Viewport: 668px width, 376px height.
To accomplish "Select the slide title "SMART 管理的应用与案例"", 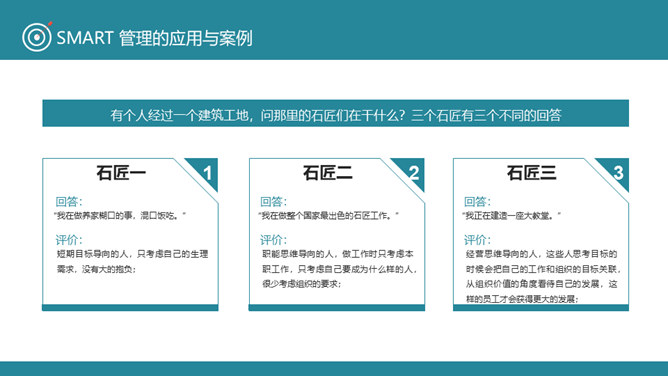I will [x=155, y=38].
